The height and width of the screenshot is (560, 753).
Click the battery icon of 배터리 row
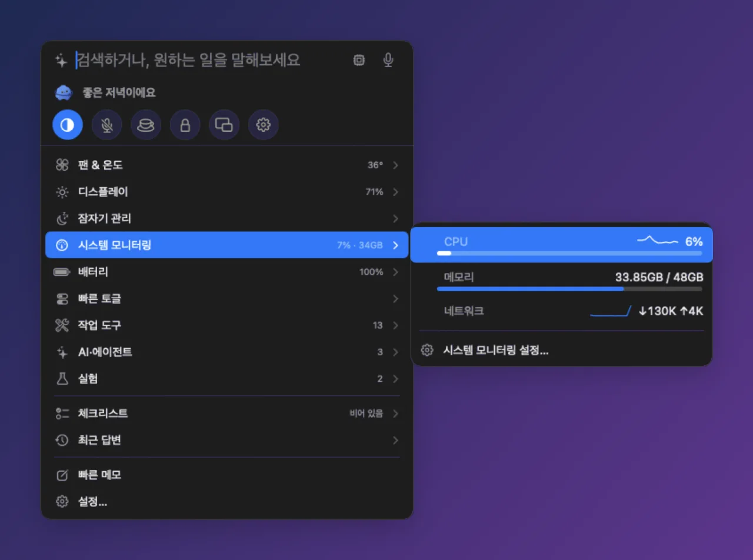click(62, 272)
